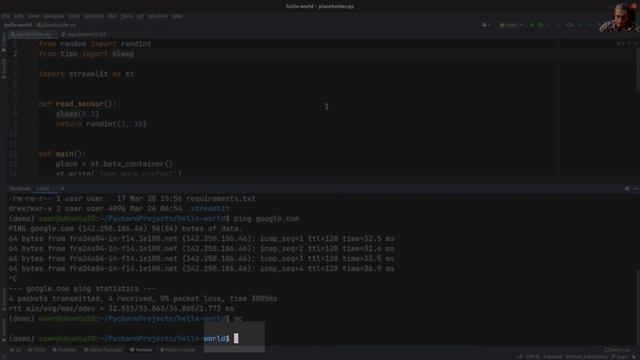Open the TODO tool window button
The width and height of the screenshot is (640, 360).
(37, 350)
